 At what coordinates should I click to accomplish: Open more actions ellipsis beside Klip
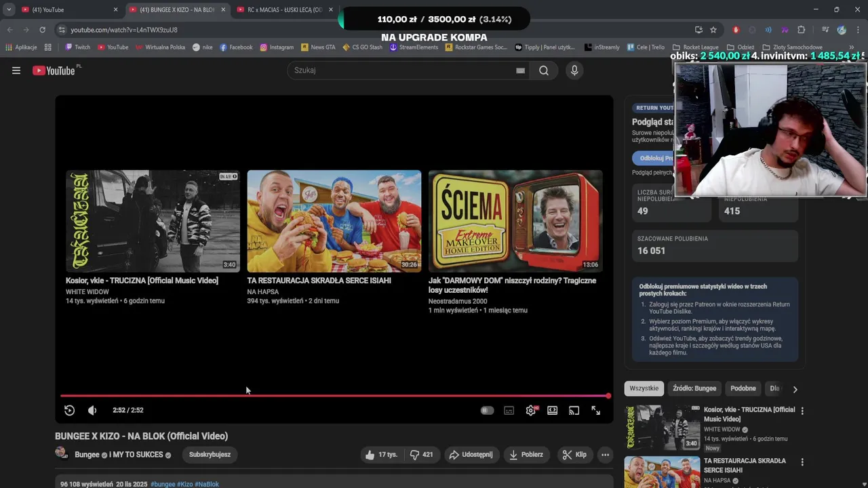pyautogui.click(x=606, y=455)
